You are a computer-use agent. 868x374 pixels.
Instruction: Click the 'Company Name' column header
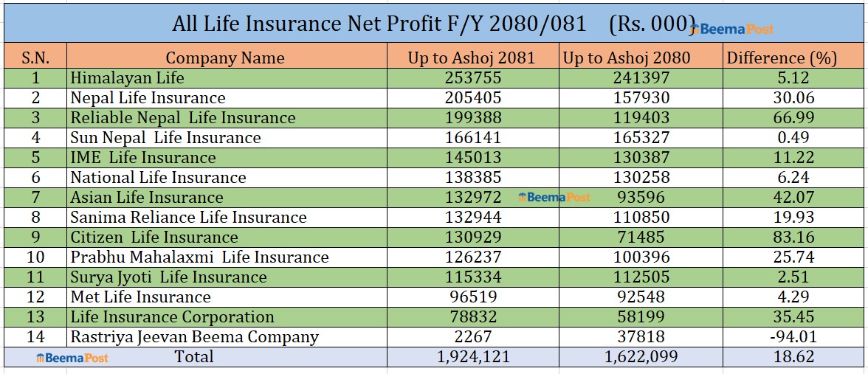pos(224,58)
